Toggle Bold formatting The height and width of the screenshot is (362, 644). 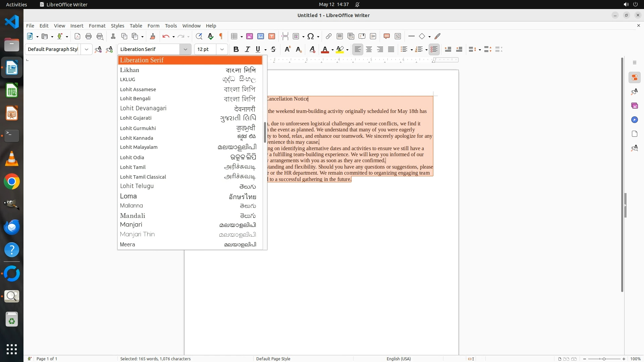pos(236,49)
